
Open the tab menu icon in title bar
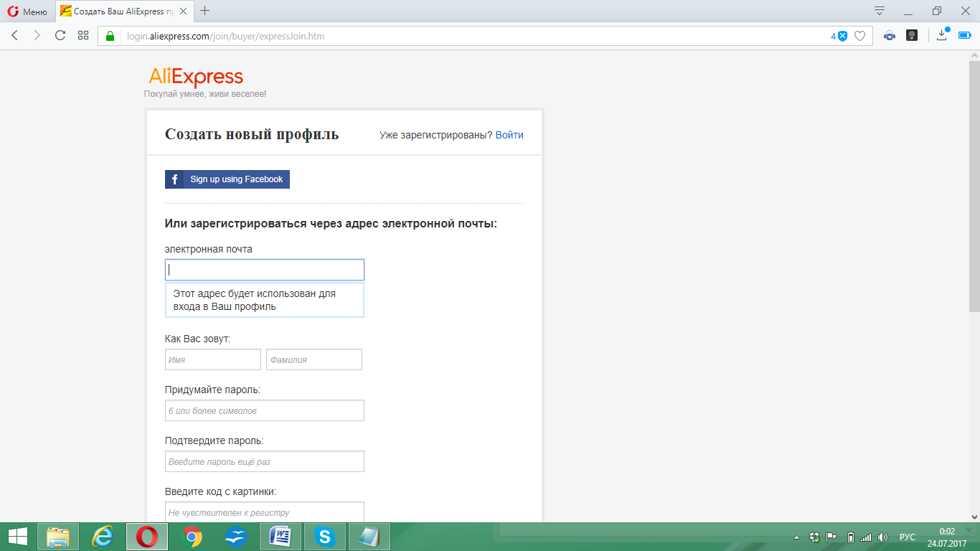(x=879, y=11)
